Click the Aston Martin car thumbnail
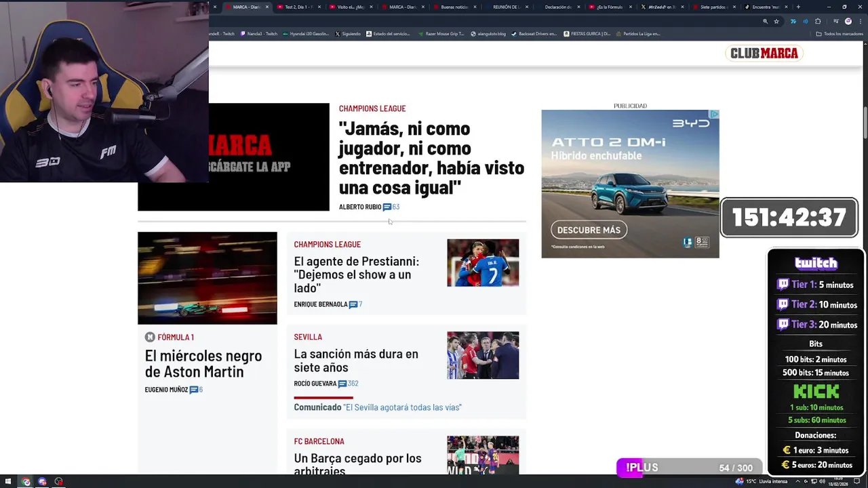 pos(208,278)
